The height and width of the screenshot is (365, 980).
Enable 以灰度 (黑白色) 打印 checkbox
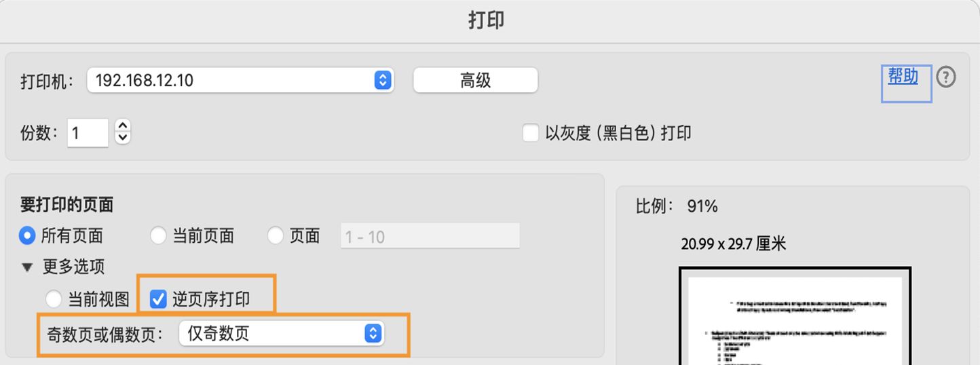point(531,133)
